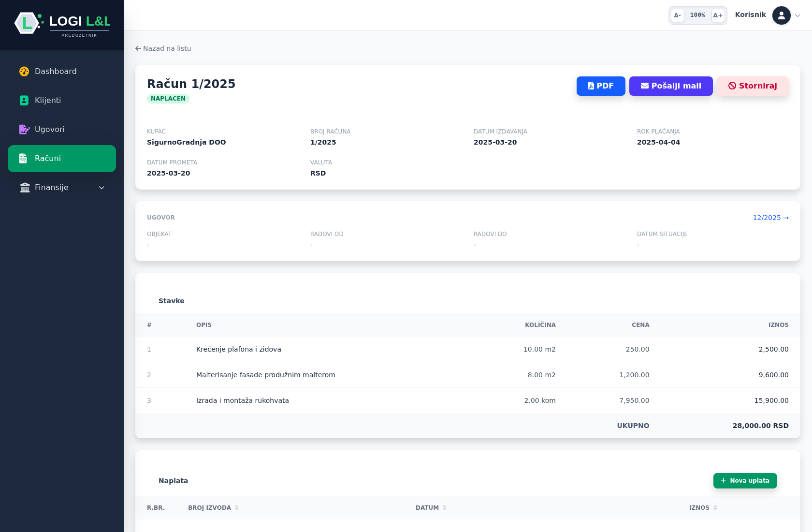Click the back arrow icon near Nazad
Screen dimensions: 812x532
(138, 48)
